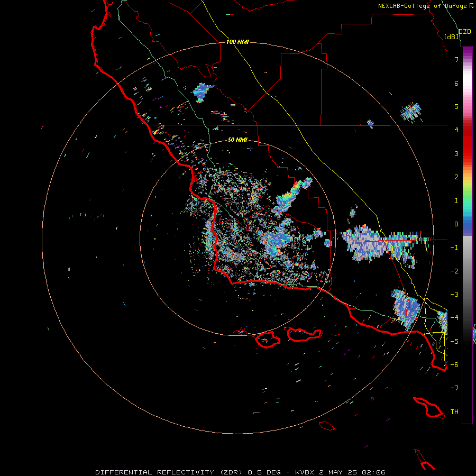Click the '-3' value on the color scale

454,294
